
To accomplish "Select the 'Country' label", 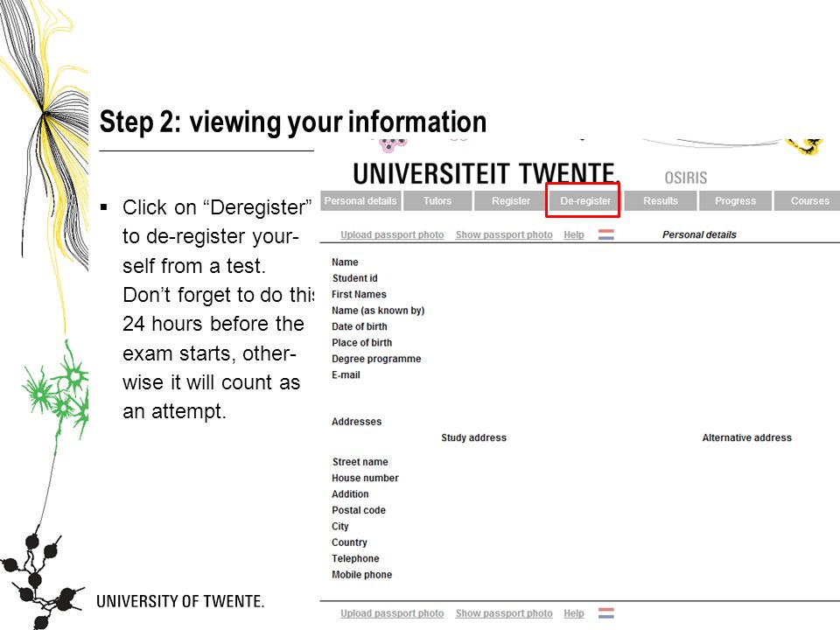I will (x=349, y=542).
